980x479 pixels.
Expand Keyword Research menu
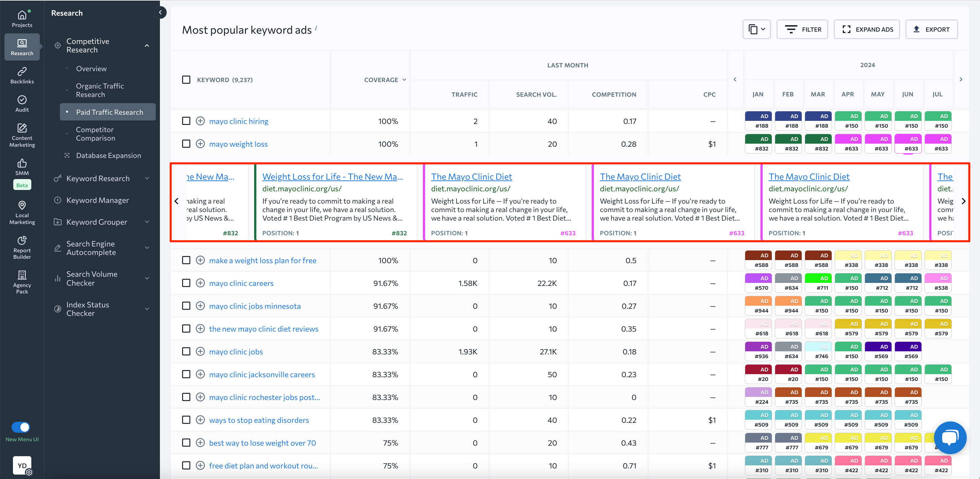[x=147, y=178]
